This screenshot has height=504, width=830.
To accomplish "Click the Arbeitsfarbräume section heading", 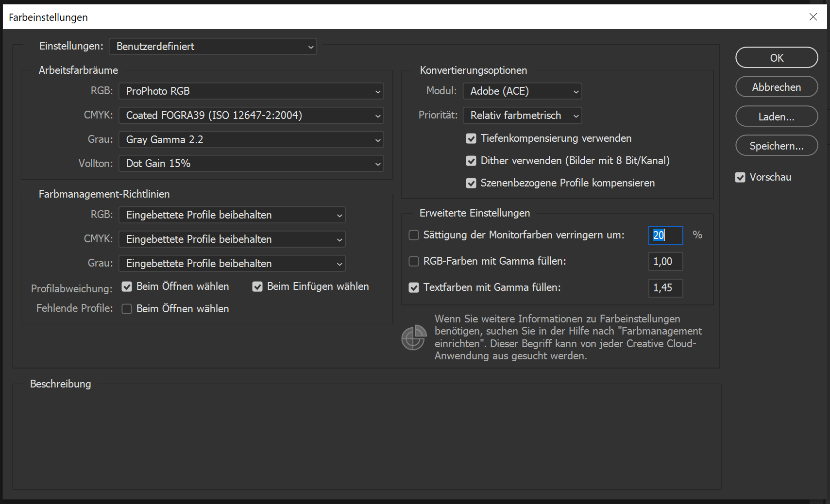I will pyautogui.click(x=78, y=70).
